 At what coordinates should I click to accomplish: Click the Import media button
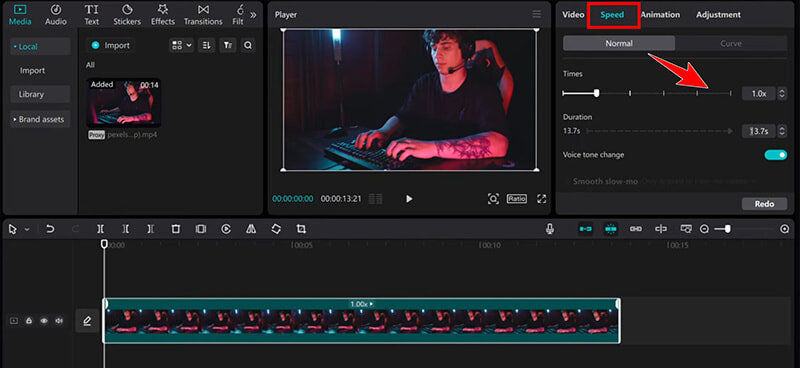coord(110,45)
